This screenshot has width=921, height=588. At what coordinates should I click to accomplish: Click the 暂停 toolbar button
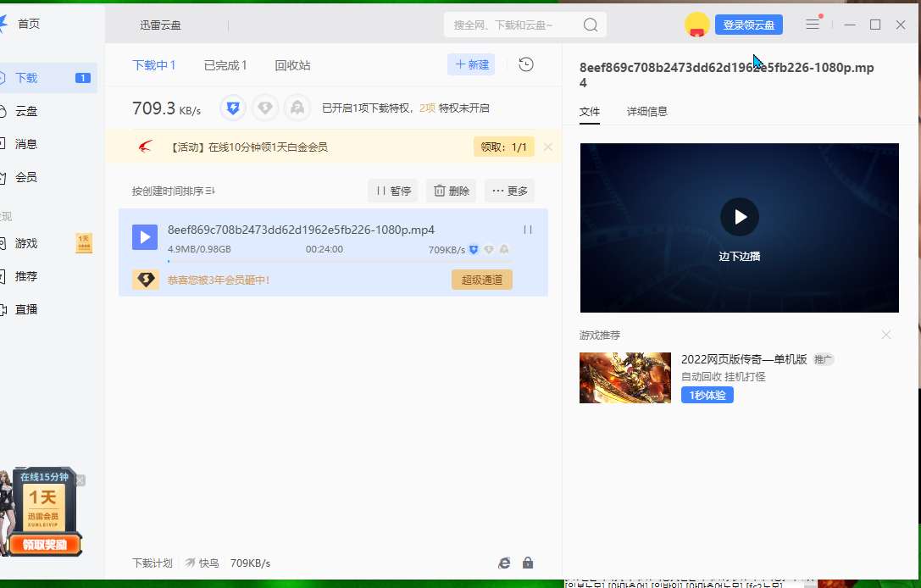[393, 191]
